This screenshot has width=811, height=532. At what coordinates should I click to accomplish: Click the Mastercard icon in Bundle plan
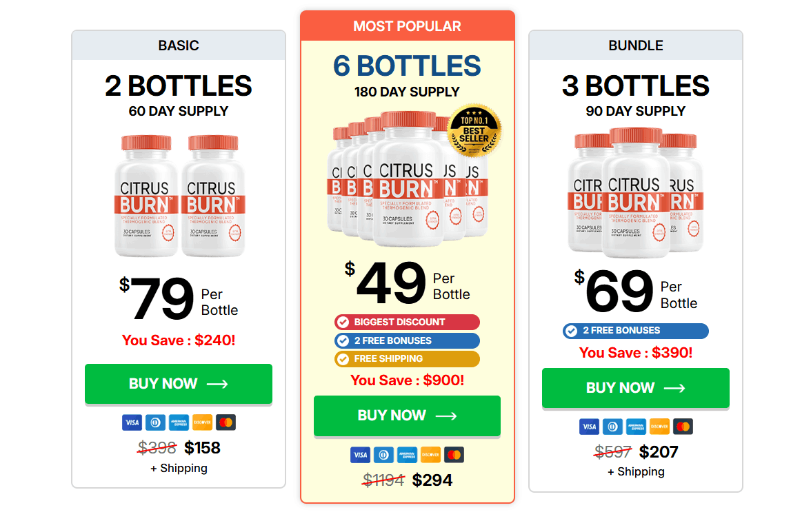point(683,427)
